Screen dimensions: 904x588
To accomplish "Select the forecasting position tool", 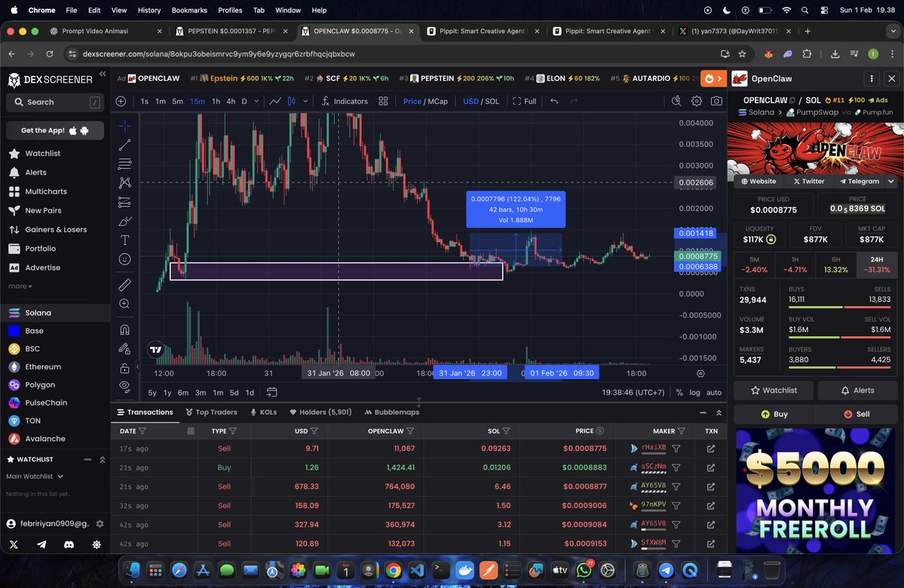I will point(124,202).
